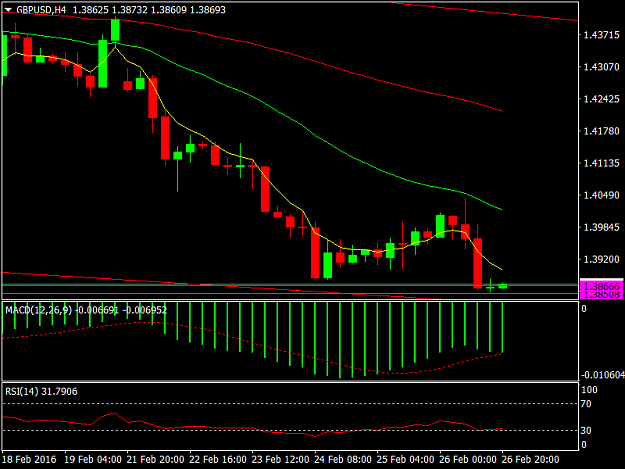The width and height of the screenshot is (625, 469).
Task: Click the RSI 70 level label
Action: [x=586, y=404]
